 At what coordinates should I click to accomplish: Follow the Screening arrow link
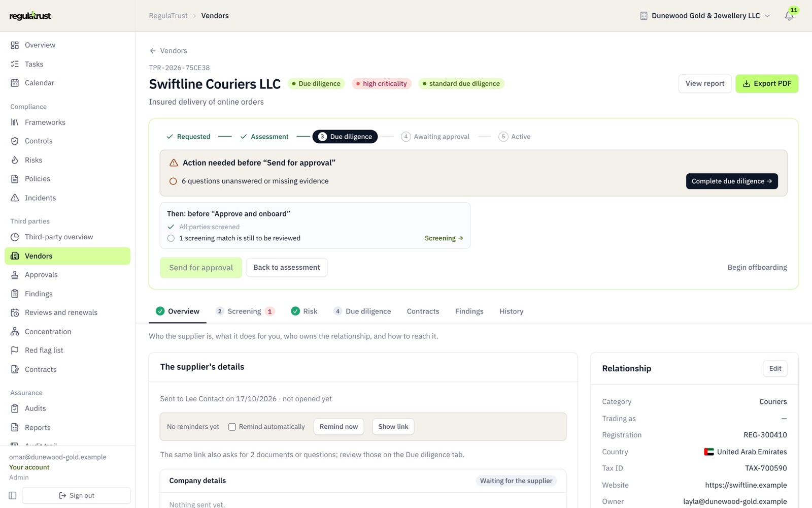click(x=444, y=238)
